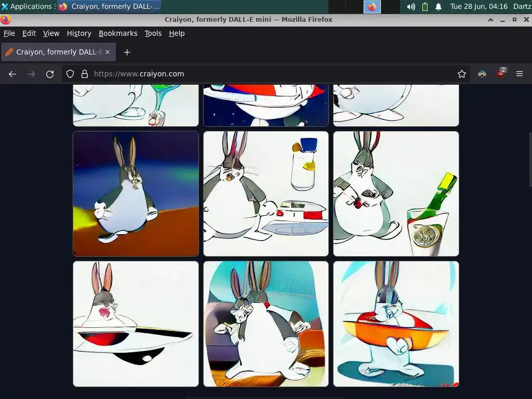
Task: Open the bunny on blue-orange background image
Action: click(x=136, y=193)
